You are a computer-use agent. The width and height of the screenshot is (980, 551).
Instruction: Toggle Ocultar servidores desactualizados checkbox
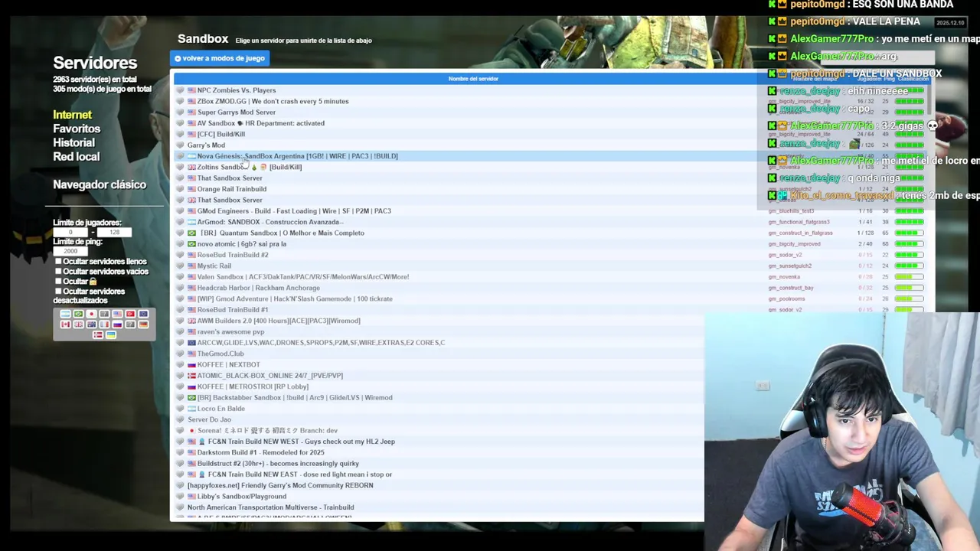58,291
